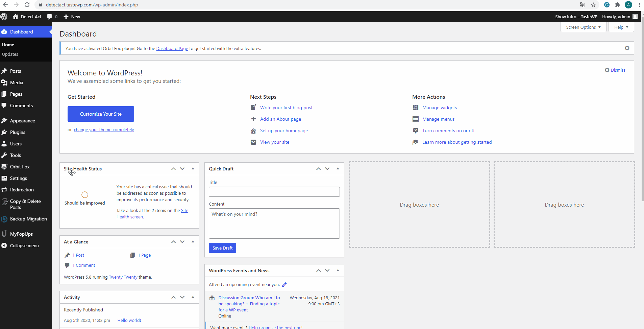Click the WordPress logo in admin bar

tap(4, 17)
